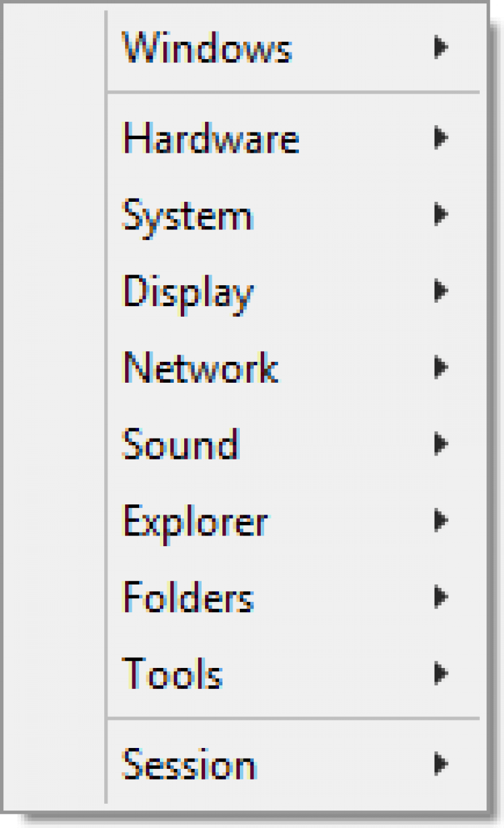The height and width of the screenshot is (828, 504).
Task: Expand the Hardware submenu arrow
Action: pos(441,138)
